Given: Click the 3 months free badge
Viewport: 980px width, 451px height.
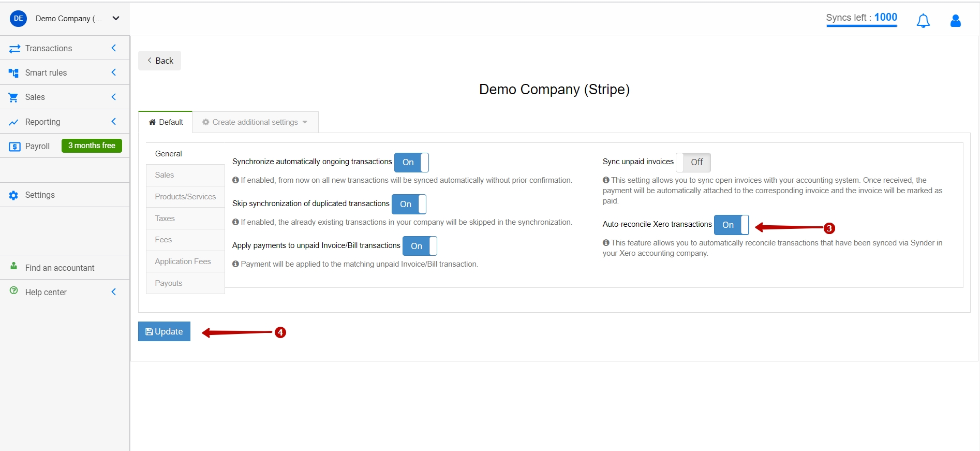Looking at the screenshot, I should coord(92,146).
